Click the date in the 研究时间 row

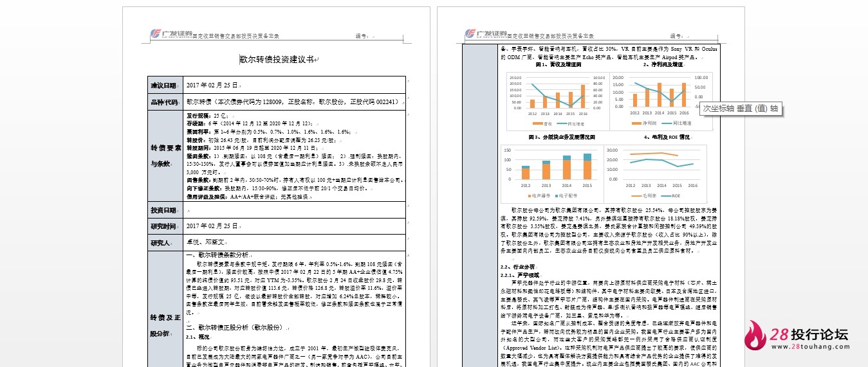pos(212,226)
